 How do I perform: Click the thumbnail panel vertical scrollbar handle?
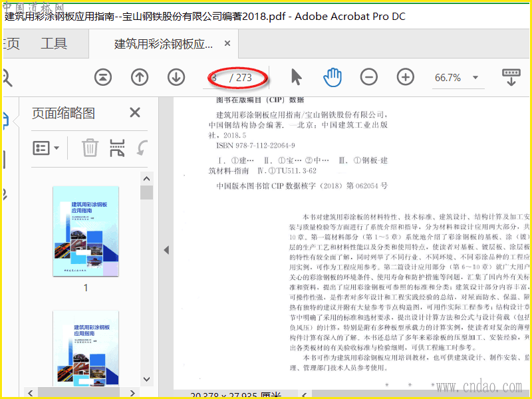pos(146,192)
